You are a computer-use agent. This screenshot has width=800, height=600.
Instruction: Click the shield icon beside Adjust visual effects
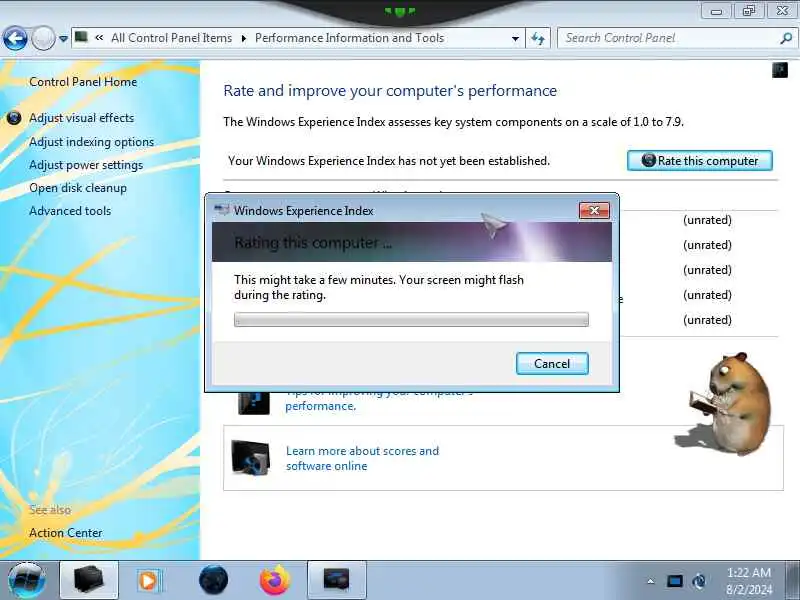tap(14, 118)
